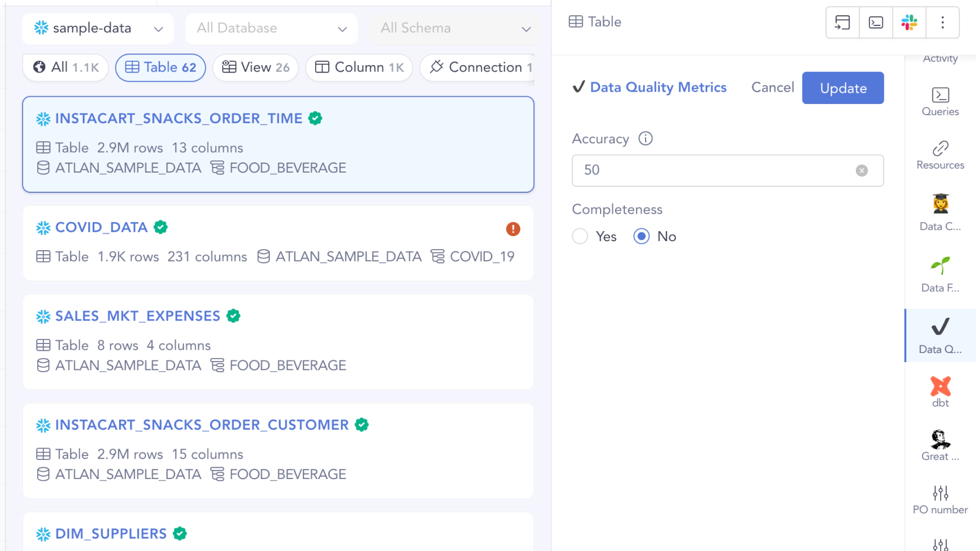
Task: Click the Update button
Action: click(x=843, y=88)
